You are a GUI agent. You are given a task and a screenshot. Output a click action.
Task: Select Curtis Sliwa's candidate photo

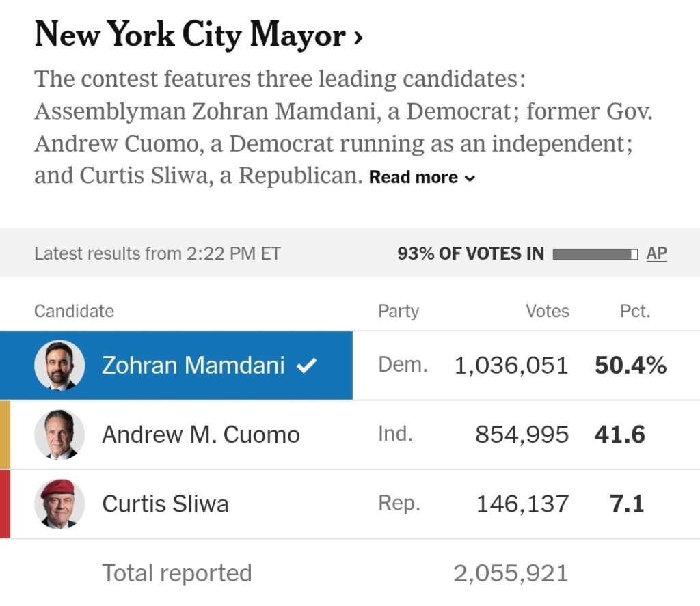click(59, 504)
